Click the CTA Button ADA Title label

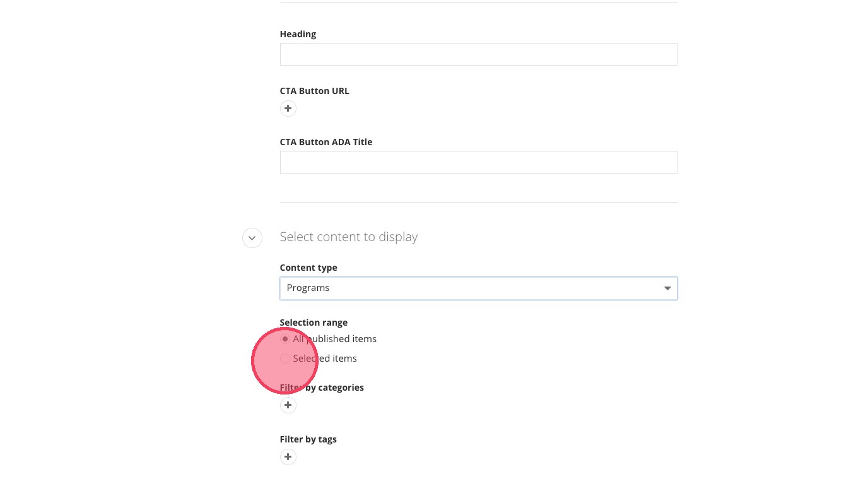tap(325, 142)
